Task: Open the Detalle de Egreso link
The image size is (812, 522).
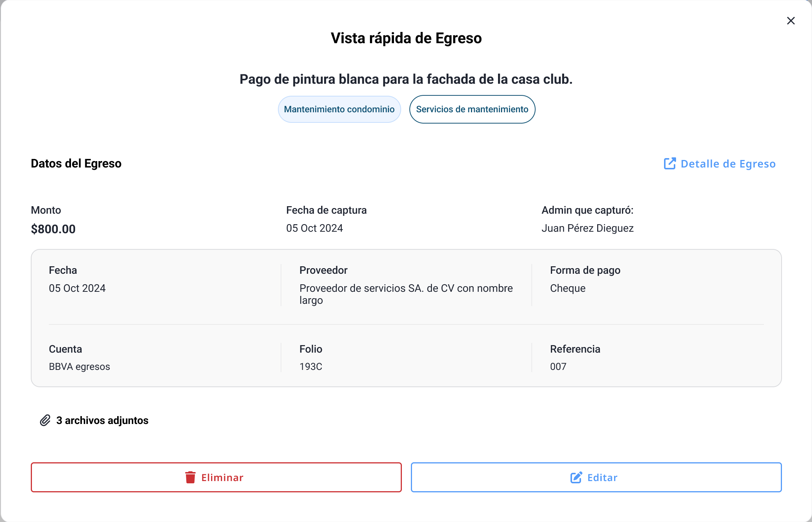Action: tap(720, 164)
